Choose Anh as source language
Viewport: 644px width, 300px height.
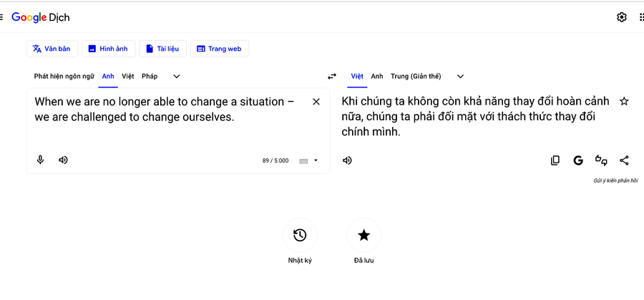pos(108,76)
